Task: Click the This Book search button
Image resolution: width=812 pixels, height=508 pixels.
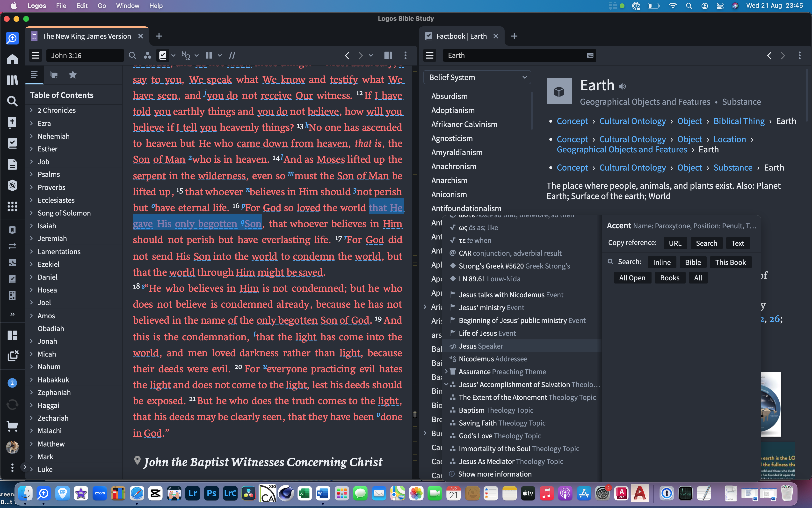Action: (x=731, y=262)
